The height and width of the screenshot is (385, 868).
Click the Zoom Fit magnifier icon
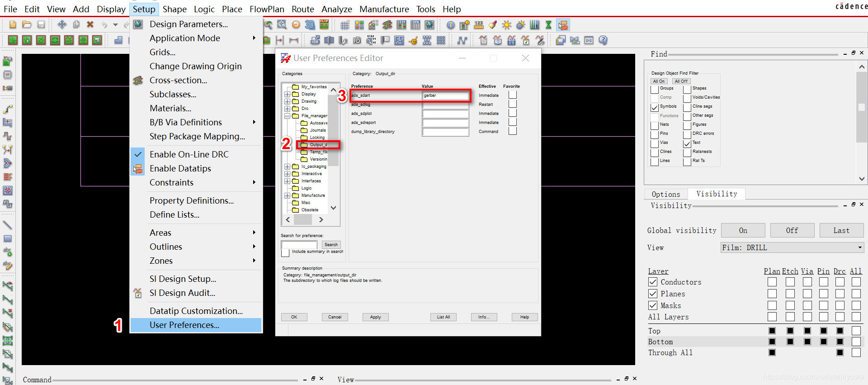pos(282,25)
